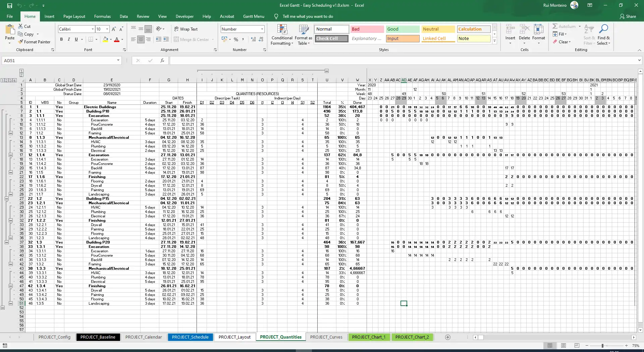Image resolution: width=644 pixels, height=352 pixels.
Task: Switch to PROJECT_Schedule sheet
Action: pos(190,337)
